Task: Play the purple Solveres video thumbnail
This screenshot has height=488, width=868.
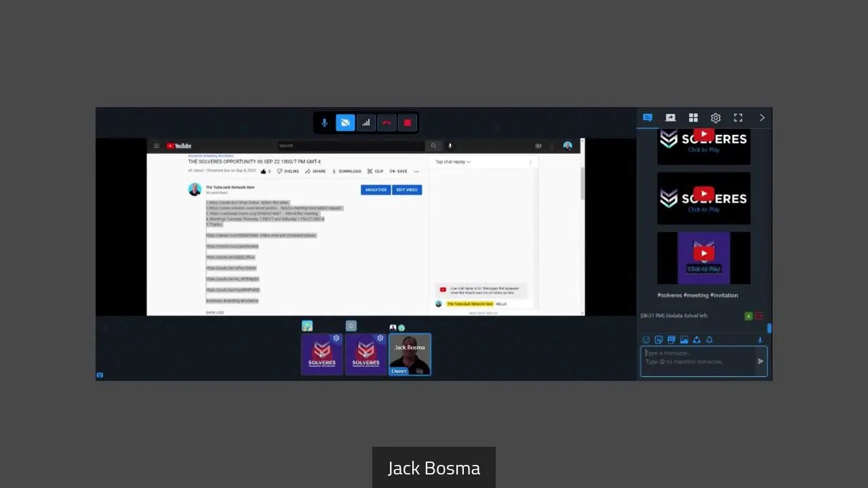Action: click(x=704, y=258)
